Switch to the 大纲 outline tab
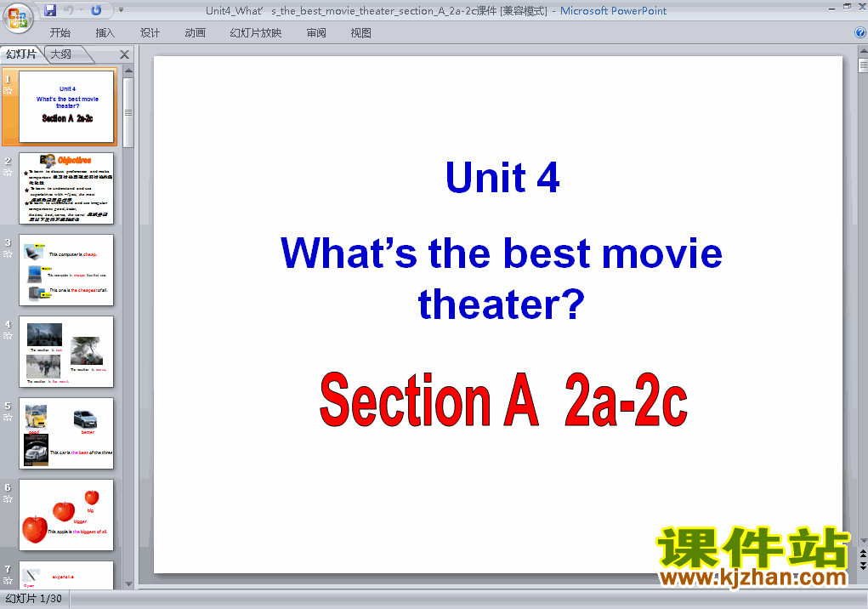Viewport: 868px width, 609px height. pos(61,54)
